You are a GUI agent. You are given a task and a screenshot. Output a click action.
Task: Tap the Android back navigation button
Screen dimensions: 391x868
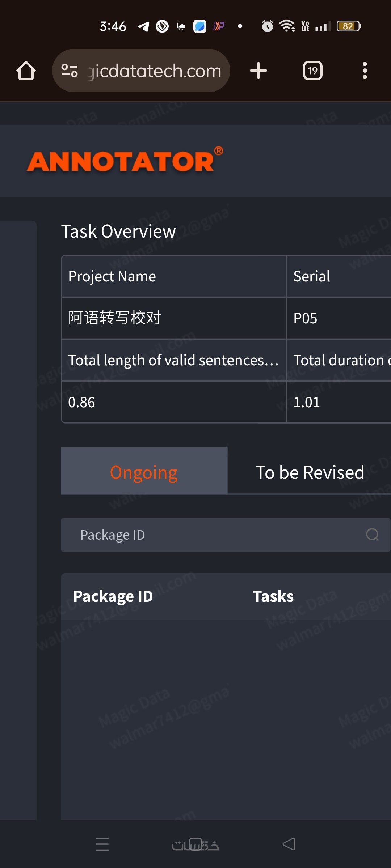point(289,844)
